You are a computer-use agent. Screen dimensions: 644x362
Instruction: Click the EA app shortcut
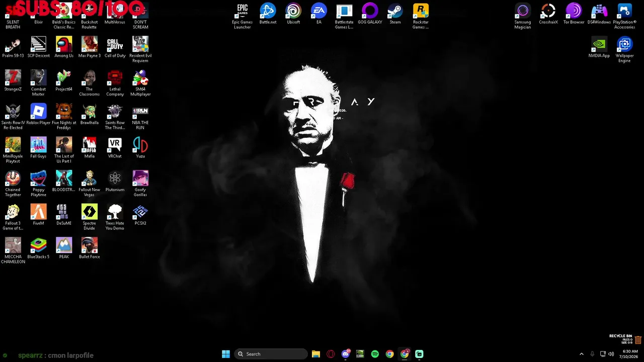[318, 14]
